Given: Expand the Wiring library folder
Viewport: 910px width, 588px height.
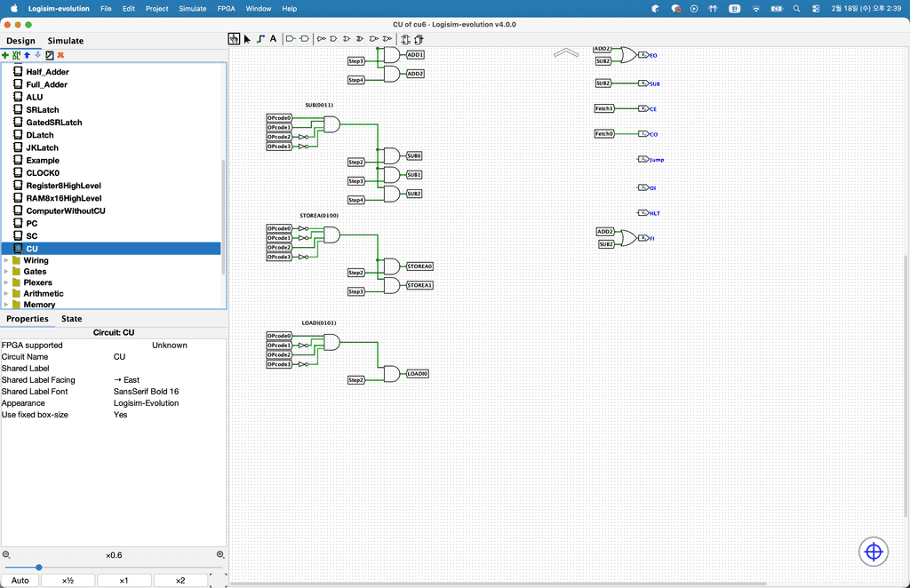Looking at the screenshot, I should pyautogui.click(x=6, y=260).
